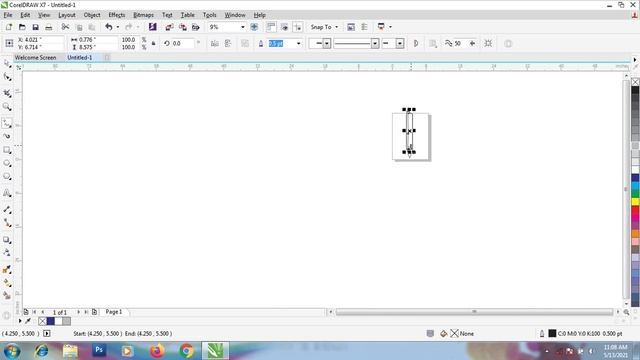The height and width of the screenshot is (360, 640).
Task: Open the line style dropdown
Action: [x=375, y=43]
